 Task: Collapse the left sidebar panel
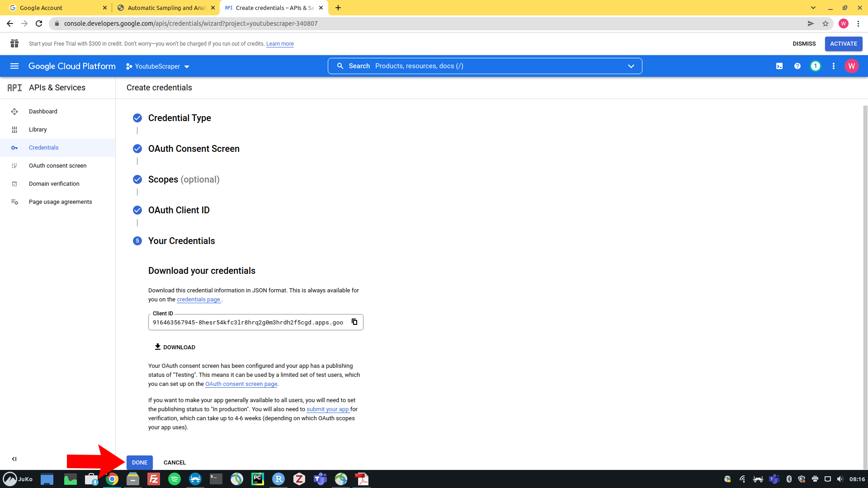14,459
